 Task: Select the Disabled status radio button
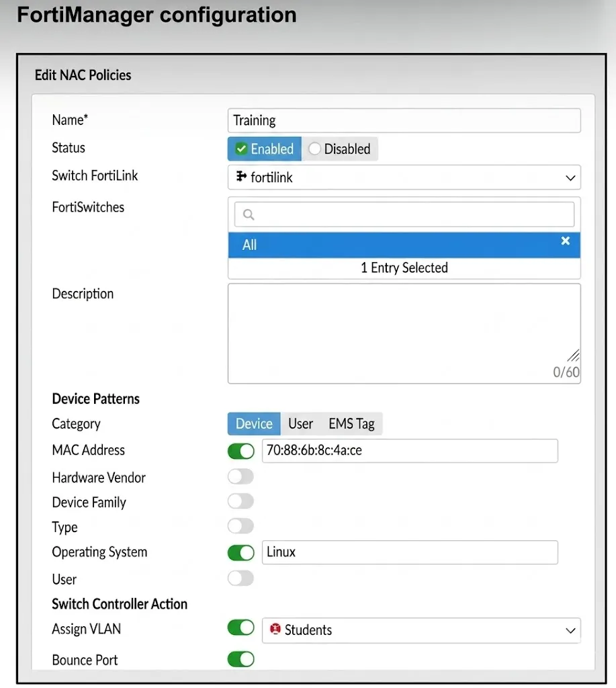[314, 148]
